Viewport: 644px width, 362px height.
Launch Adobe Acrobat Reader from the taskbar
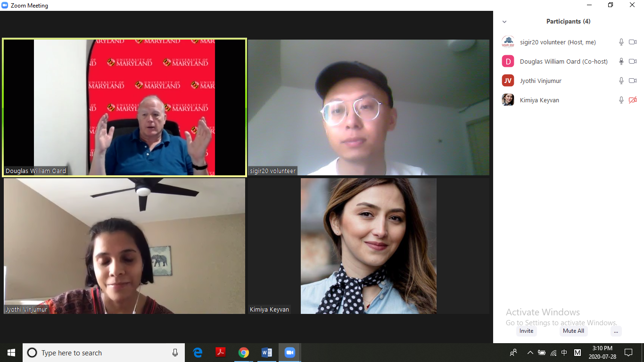221,353
